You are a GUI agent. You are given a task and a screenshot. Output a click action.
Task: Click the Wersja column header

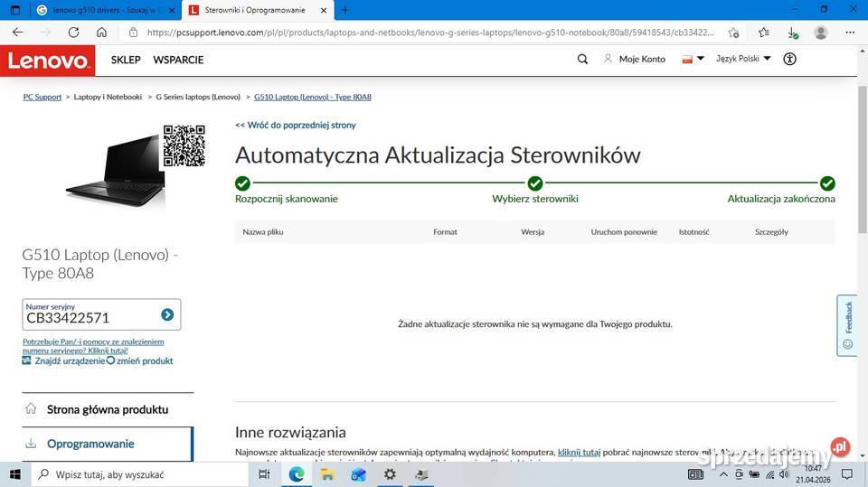click(533, 232)
